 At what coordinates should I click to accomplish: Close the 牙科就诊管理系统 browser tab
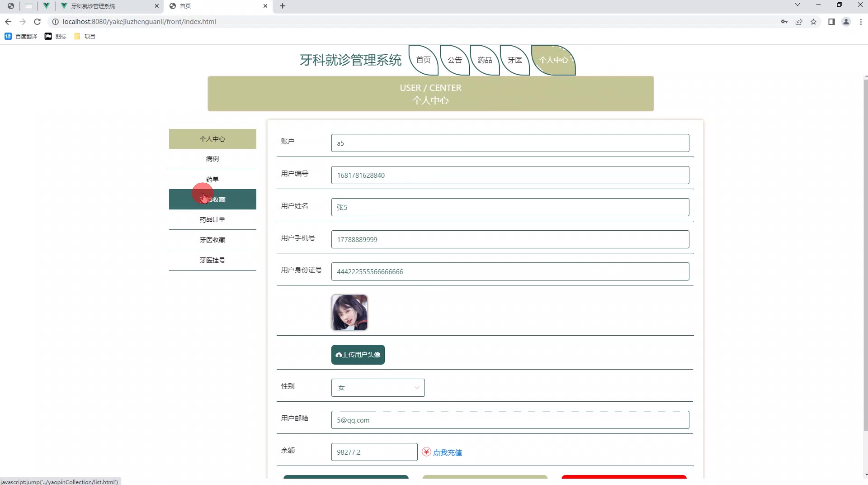click(157, 6)
